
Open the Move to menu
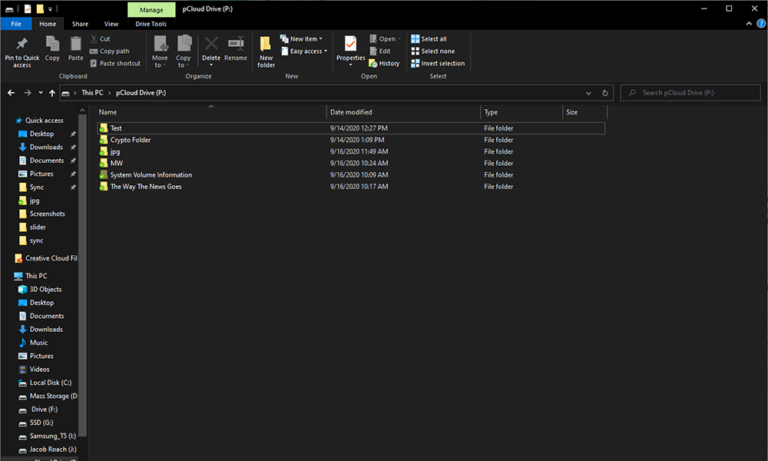(x=160, y=51)
